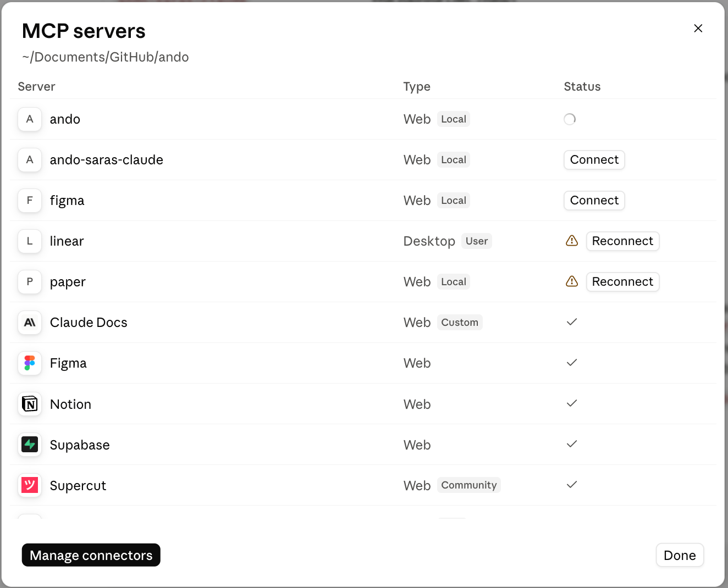
Task: Select the Supabase server name
Action: [x=80, y=445]
